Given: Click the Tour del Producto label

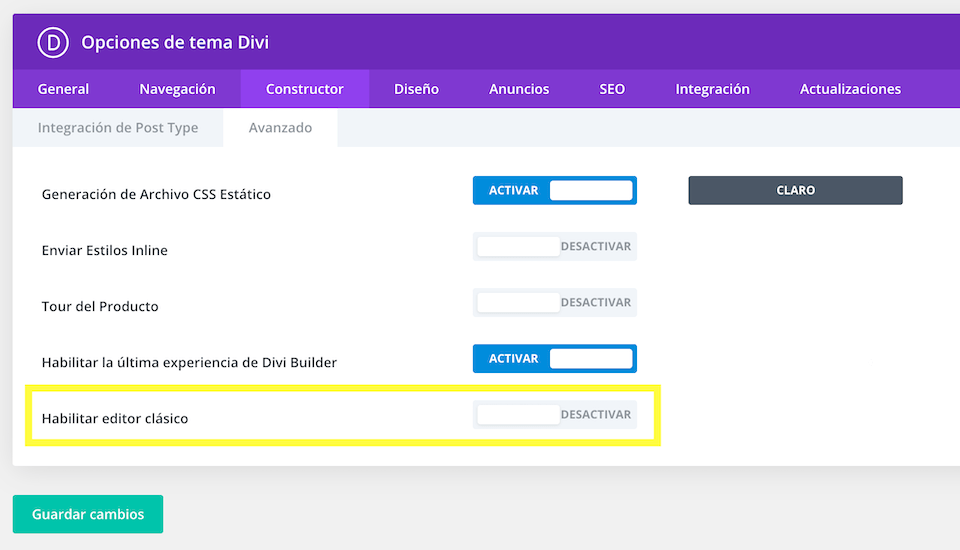Looking at the screenshot, I should (100, 306).
